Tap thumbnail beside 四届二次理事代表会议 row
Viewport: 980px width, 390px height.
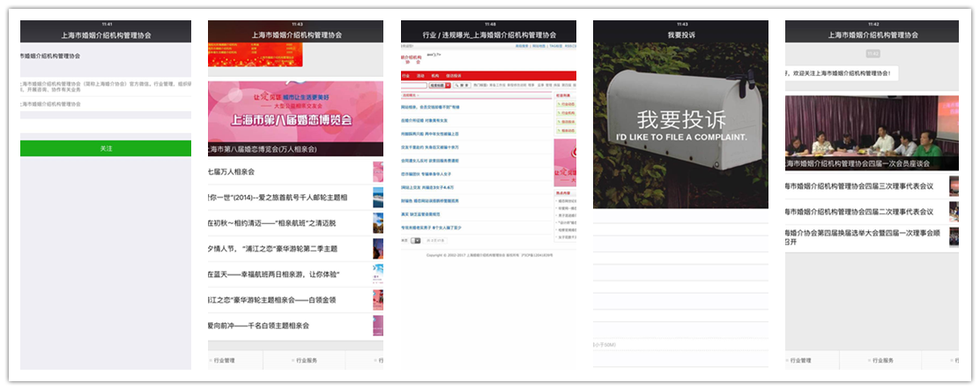pos(954,212)
